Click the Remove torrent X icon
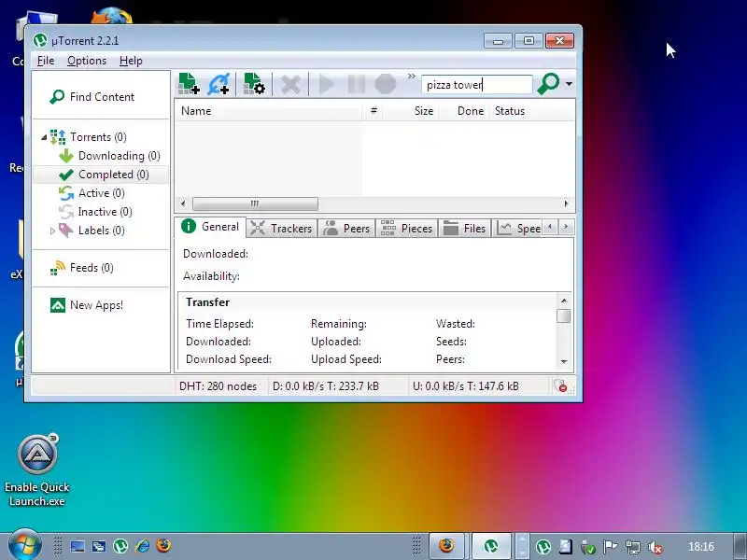747x560 pixels. (290, 84)
